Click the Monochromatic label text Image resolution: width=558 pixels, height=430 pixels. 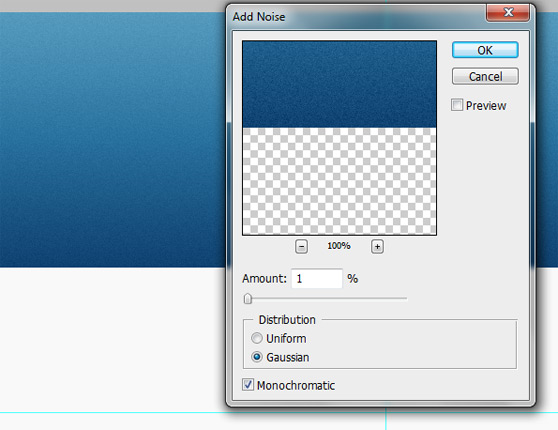[296, 385]
